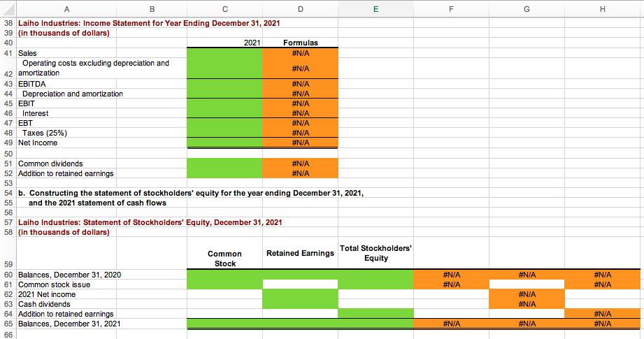Click the 'Common dividends' label
The image size is (644, 339).
coord(50,164)
